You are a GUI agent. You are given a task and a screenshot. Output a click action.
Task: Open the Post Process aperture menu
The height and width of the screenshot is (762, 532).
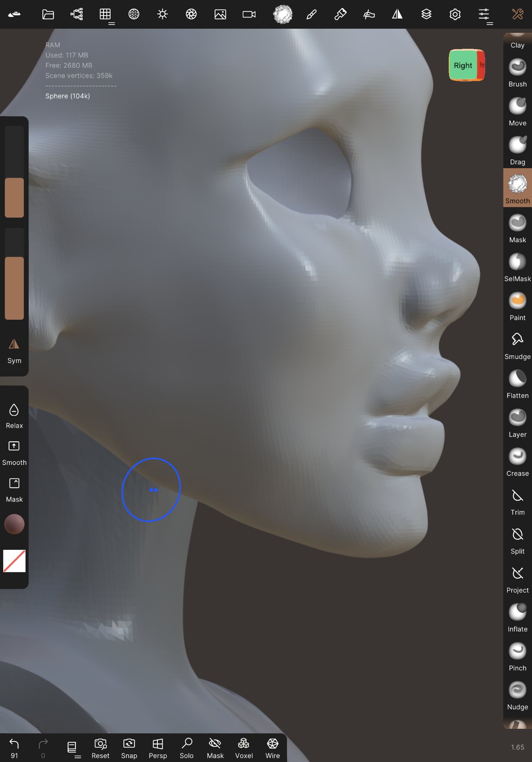[191, 14]
